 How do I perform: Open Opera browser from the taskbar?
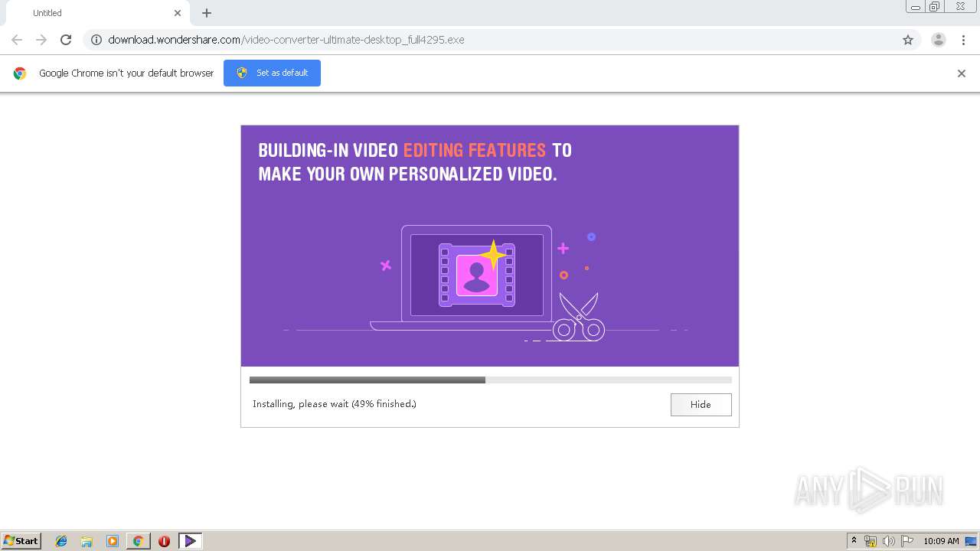(164, 541)
